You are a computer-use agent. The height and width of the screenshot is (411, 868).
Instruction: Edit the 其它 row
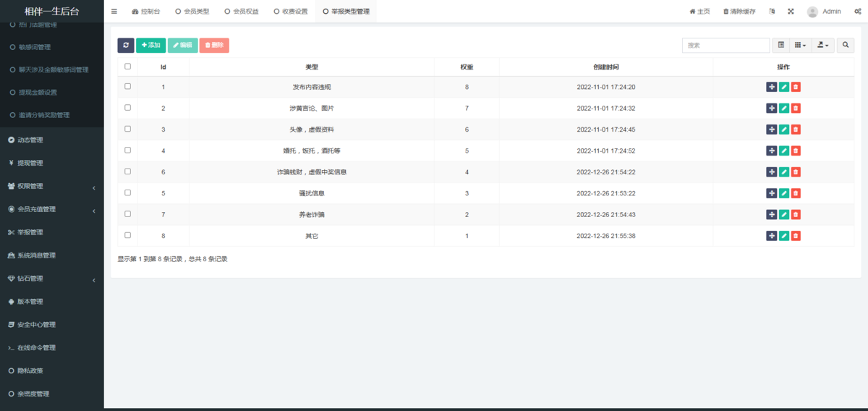pos(784,236)
